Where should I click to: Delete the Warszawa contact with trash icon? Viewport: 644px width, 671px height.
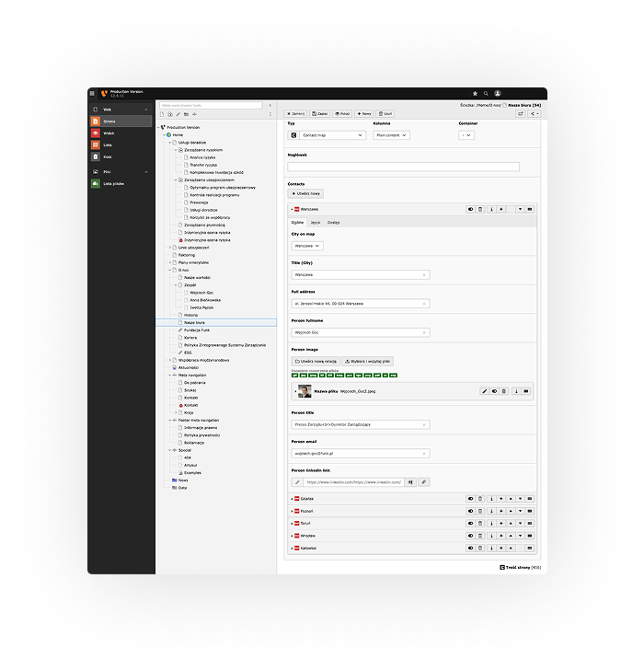(x=479, y=209)
